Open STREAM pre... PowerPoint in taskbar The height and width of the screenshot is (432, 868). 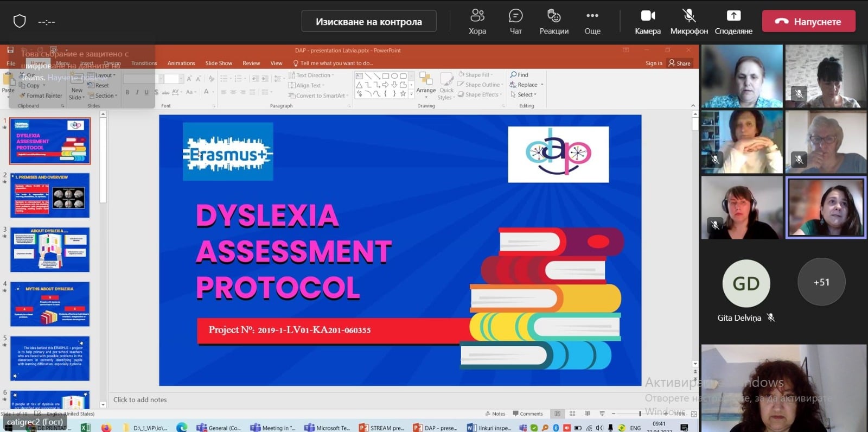pyautogui.click(x=382, y=428)
